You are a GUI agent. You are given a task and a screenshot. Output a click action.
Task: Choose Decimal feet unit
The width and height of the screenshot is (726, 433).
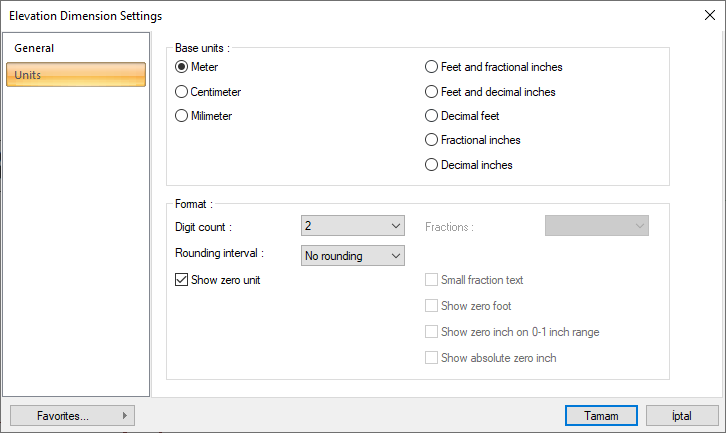432,116
